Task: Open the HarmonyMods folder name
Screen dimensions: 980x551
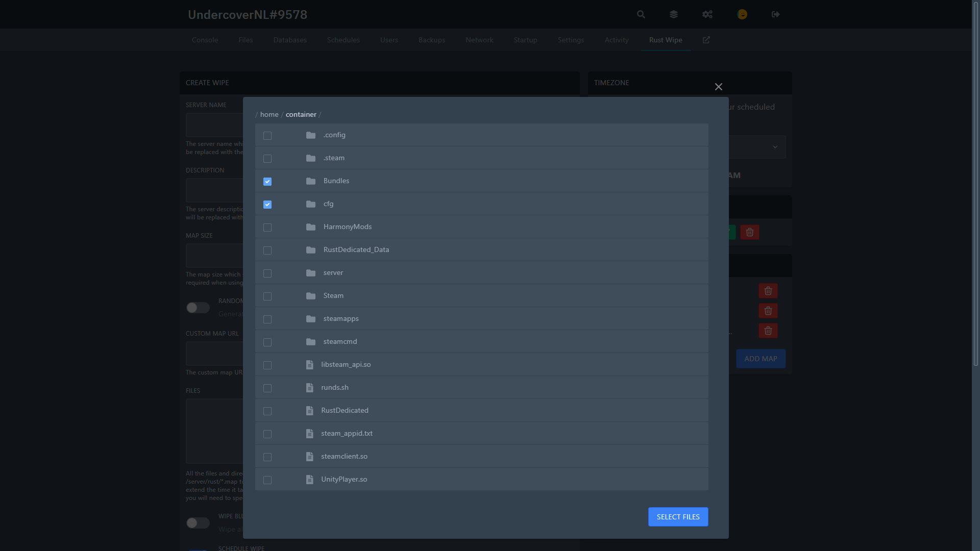Action: click(x=347, y=227)
